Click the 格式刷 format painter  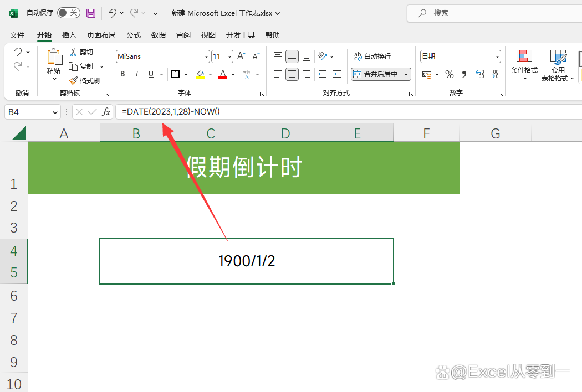click(x=85, y=80)
